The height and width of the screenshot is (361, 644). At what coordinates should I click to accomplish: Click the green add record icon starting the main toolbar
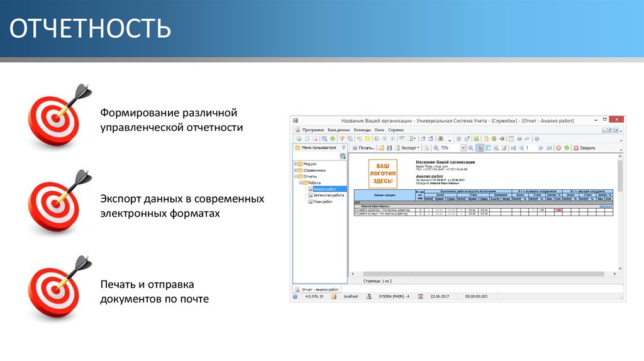coord(299,139)
